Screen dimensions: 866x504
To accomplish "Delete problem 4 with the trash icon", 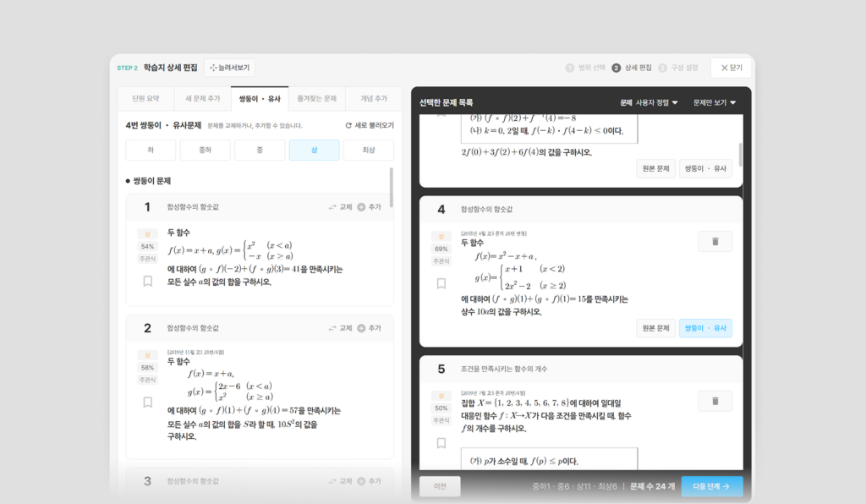I will click(x=715, y=241).
